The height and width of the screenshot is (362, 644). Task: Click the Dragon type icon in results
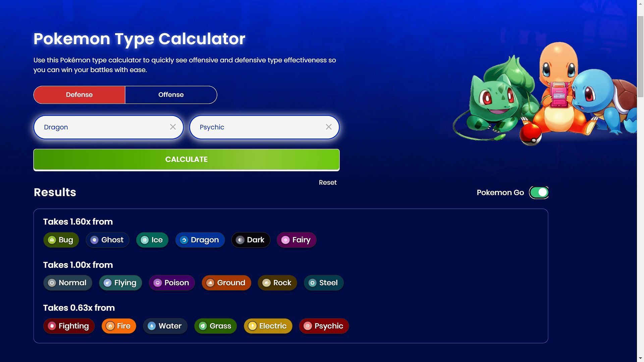[183, 239]
